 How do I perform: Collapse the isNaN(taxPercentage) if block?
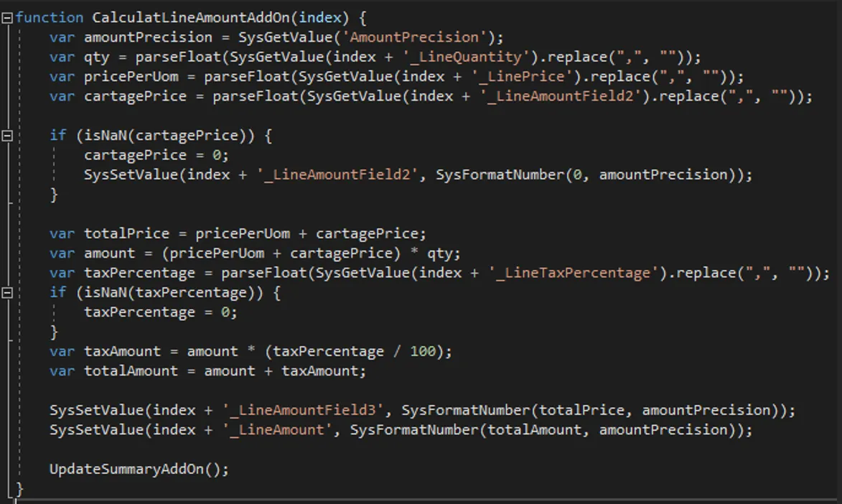click(7, 292)
